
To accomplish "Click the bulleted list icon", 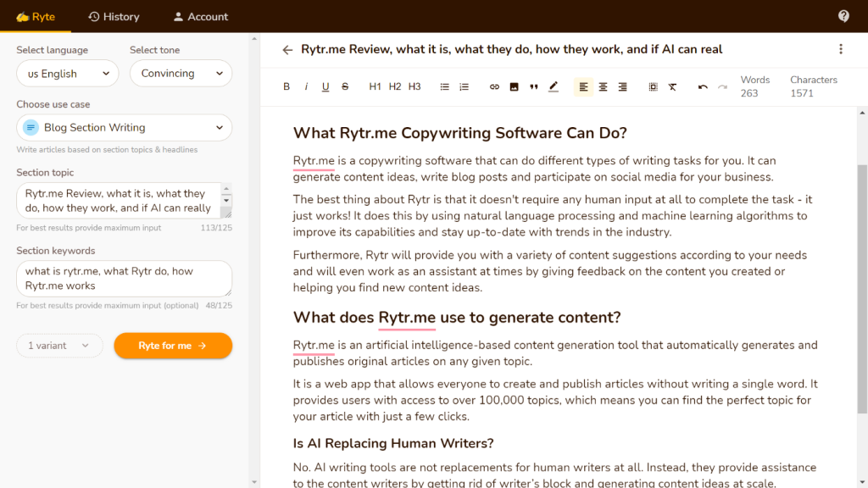I will (445, 86).
